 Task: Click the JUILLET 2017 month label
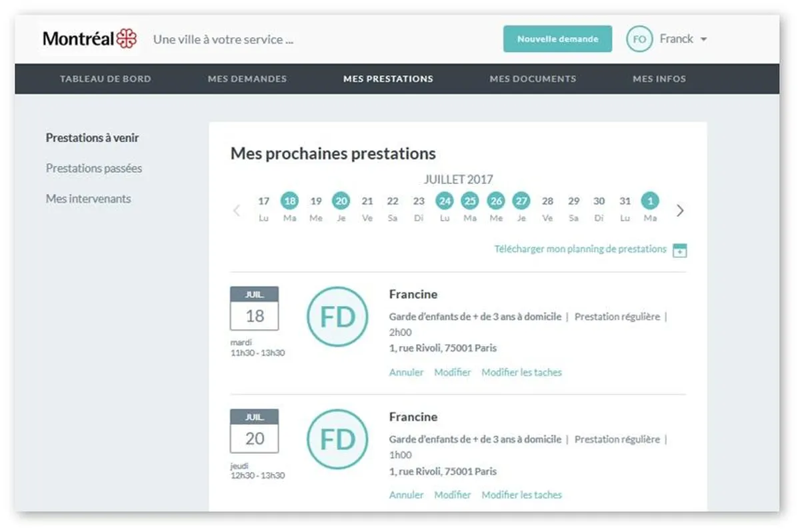[x=459, y=179]
